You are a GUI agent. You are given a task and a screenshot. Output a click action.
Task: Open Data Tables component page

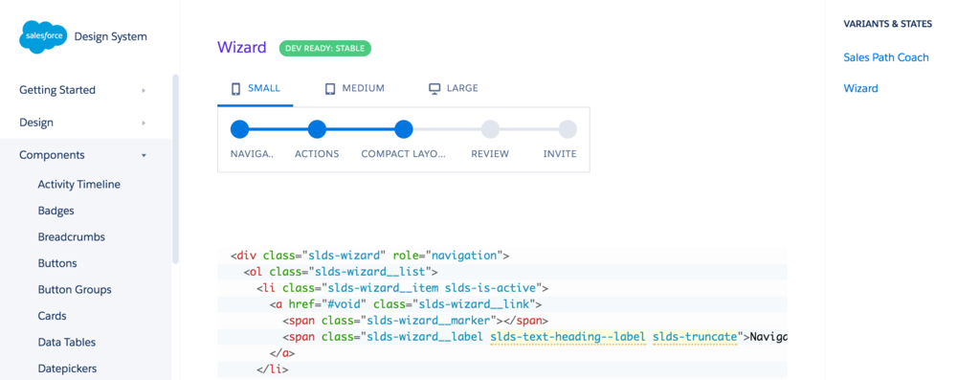(x=67, y=342)
